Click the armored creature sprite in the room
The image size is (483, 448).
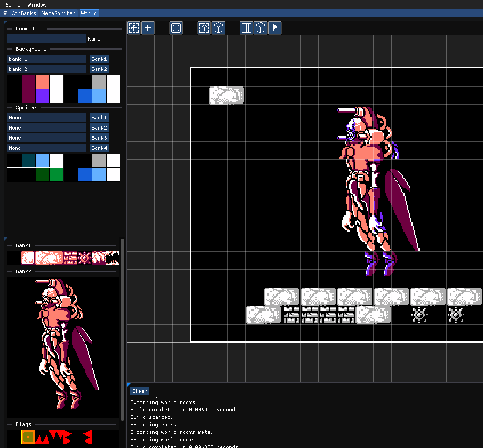[x=378, y=191]
